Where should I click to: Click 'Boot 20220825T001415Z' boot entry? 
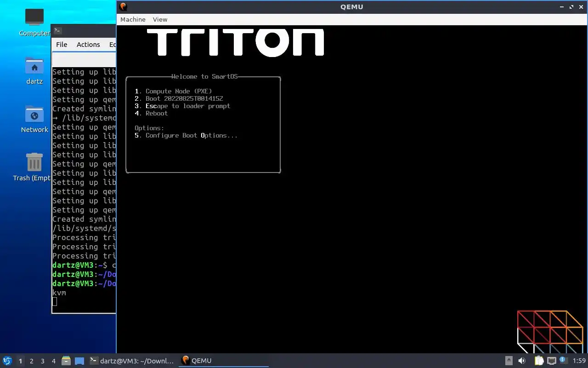[x=184, y=98]
